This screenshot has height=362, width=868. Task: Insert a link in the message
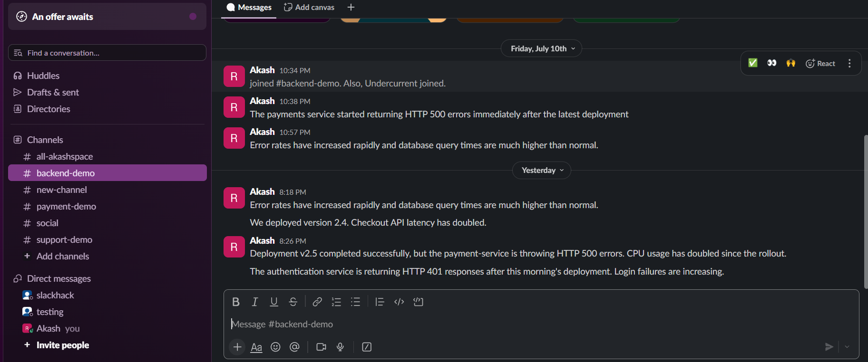coord(317,302)
